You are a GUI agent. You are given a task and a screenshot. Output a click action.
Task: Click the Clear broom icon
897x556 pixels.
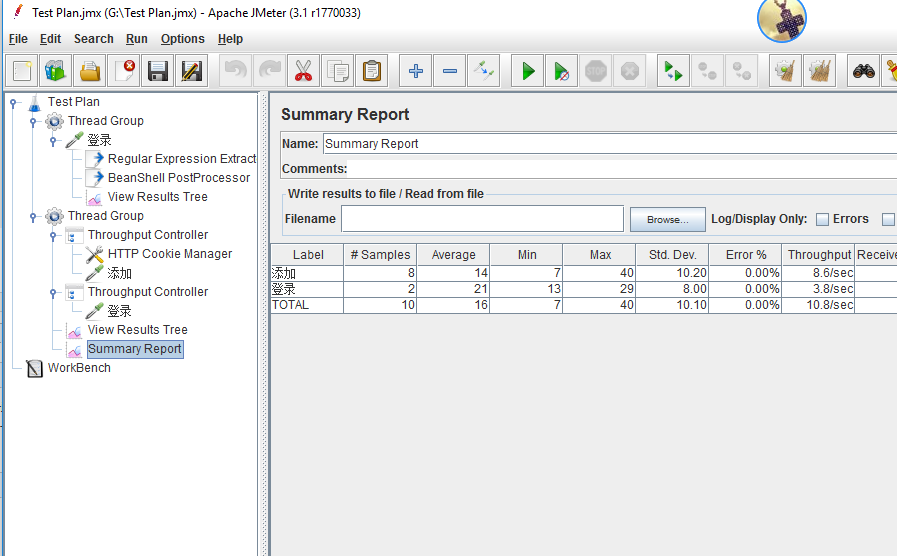click(785, 72)
